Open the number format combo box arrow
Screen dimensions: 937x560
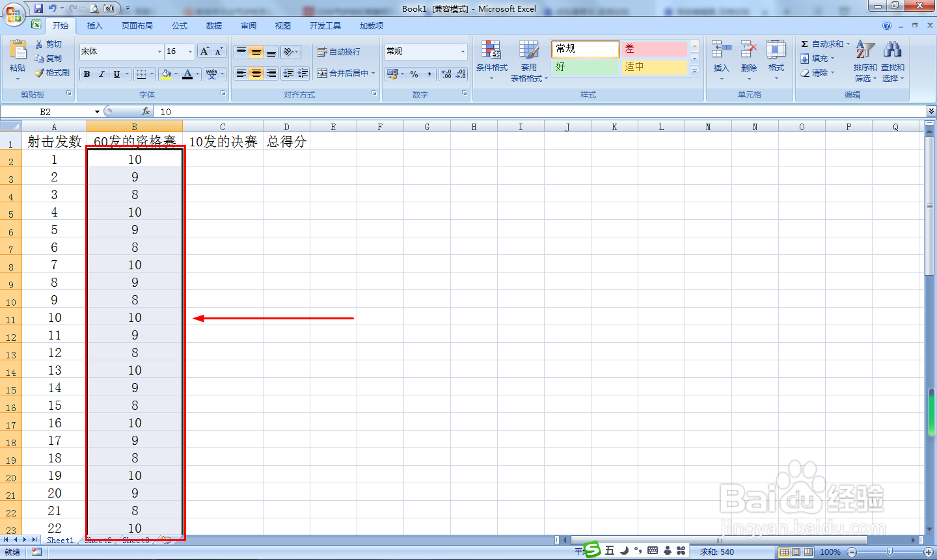coord(463,51)
